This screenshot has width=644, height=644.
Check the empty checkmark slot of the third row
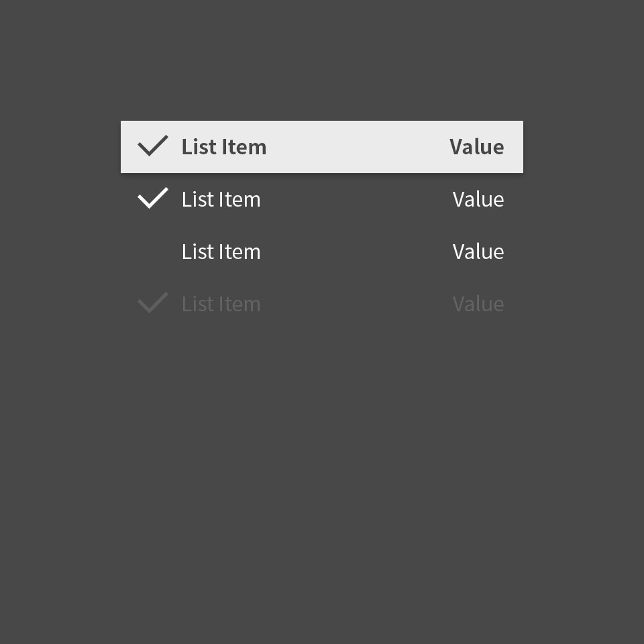point(153,252)
